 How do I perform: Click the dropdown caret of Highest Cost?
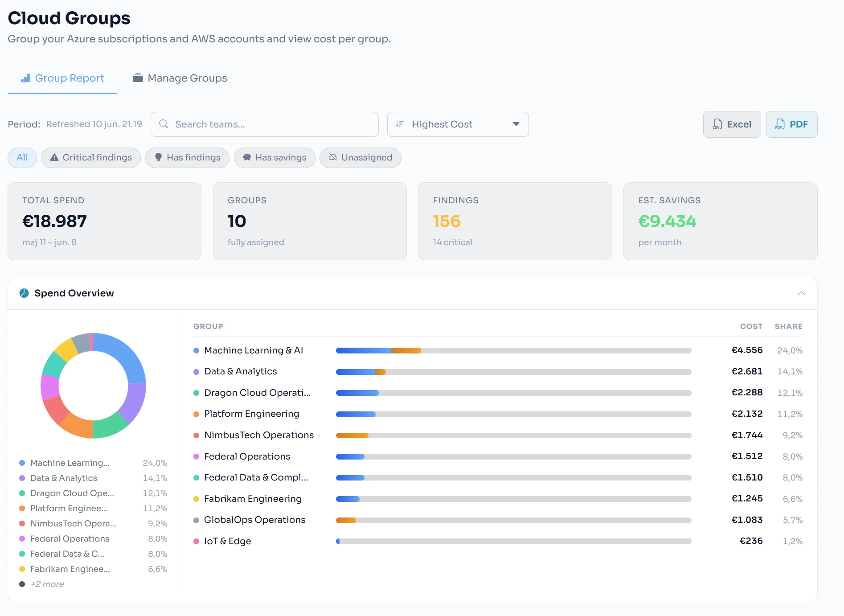[516, 124]
